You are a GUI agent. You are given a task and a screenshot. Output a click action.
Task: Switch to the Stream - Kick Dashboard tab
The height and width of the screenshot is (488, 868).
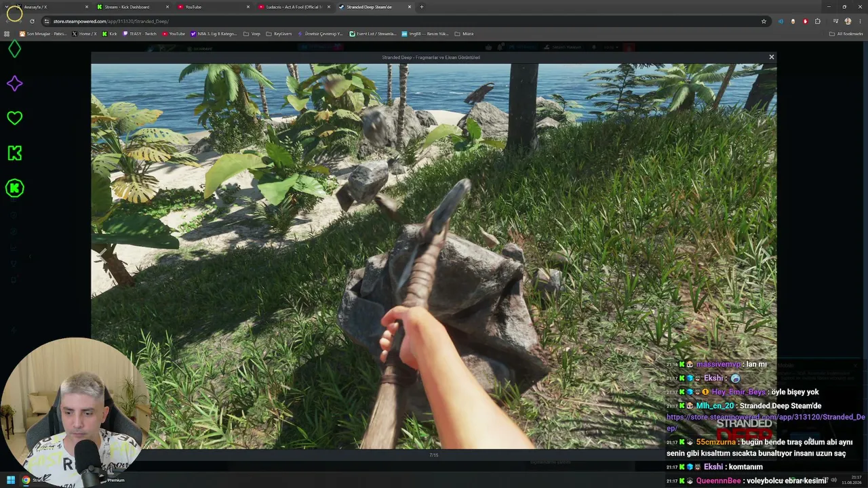coord(132,7)
